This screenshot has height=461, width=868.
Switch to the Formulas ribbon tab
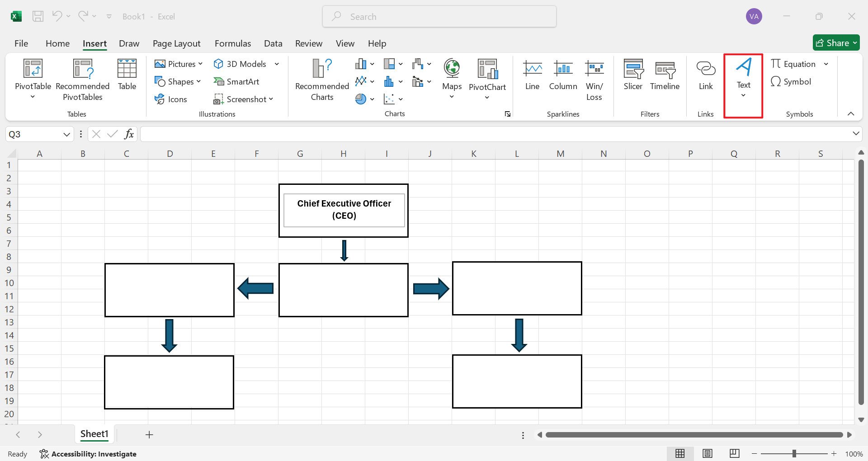(x=232, y=43)
